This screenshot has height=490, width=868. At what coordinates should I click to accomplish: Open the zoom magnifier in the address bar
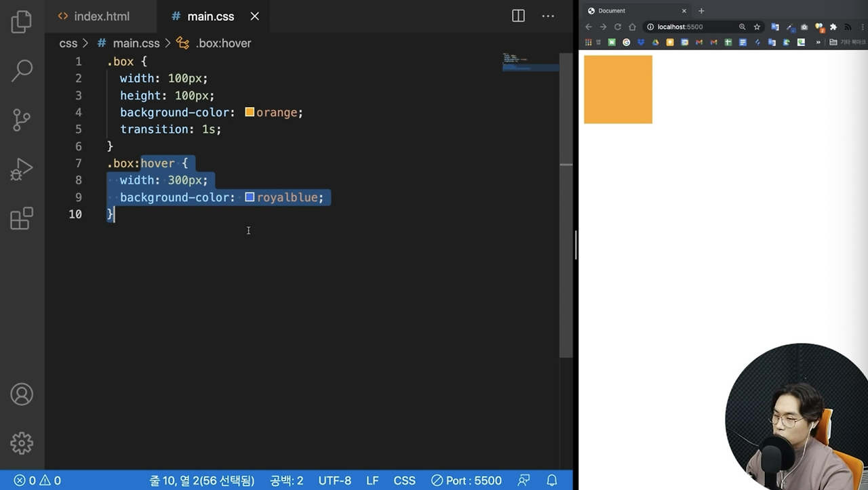point(742,27)
